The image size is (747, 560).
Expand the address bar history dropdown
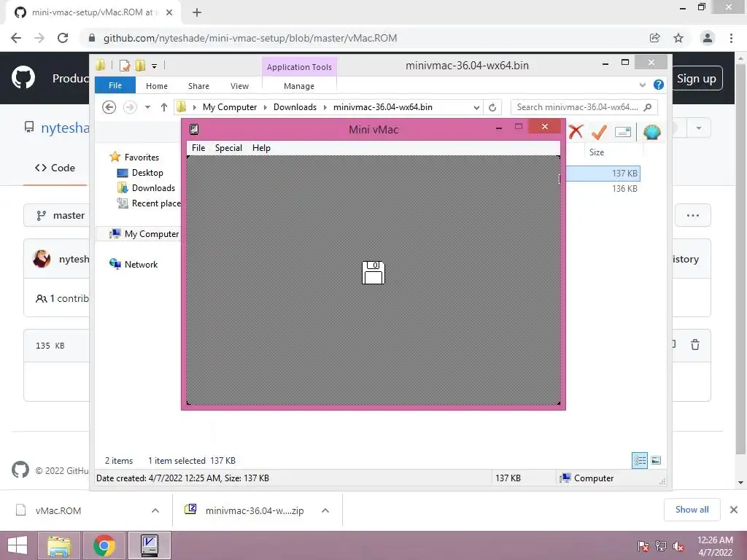[476, 108]
